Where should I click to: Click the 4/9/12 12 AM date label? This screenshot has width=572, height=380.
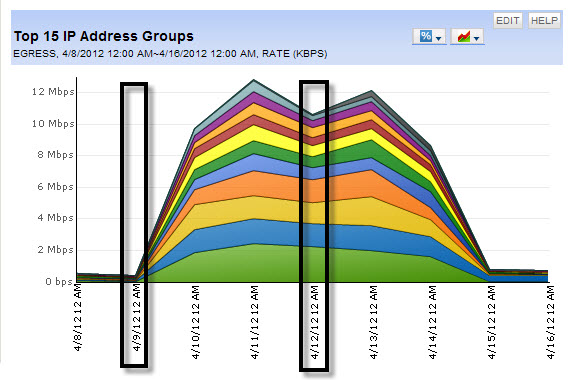pos(137,318)
